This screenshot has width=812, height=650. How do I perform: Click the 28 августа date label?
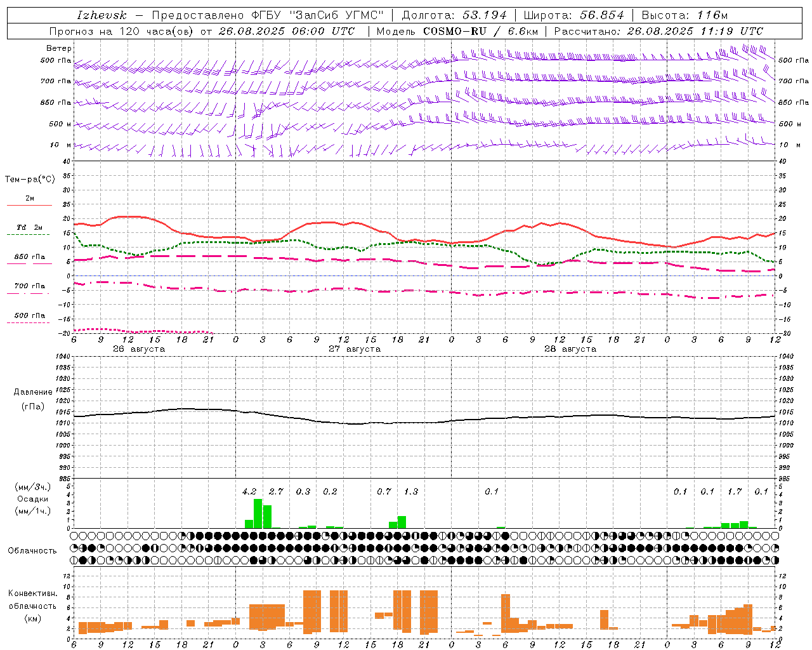coord(570,349)
